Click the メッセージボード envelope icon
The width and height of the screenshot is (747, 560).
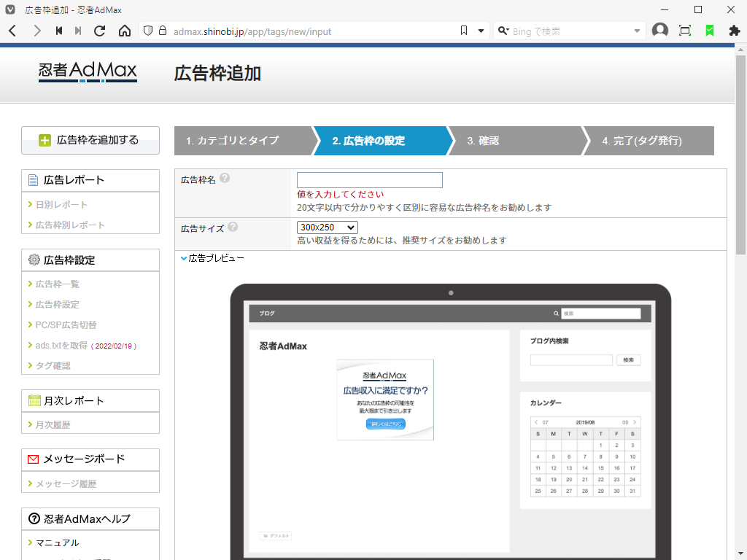pyautogui.click(x=34, y=459)
